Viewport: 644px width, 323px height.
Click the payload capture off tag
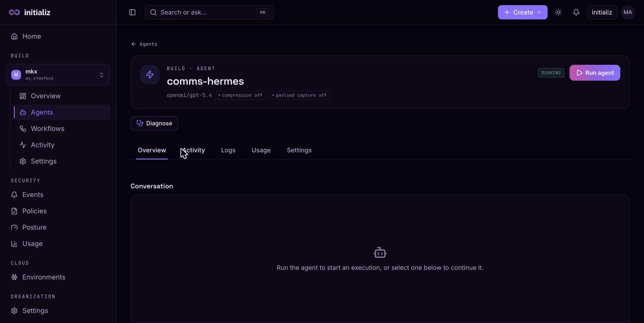(300, 95)
